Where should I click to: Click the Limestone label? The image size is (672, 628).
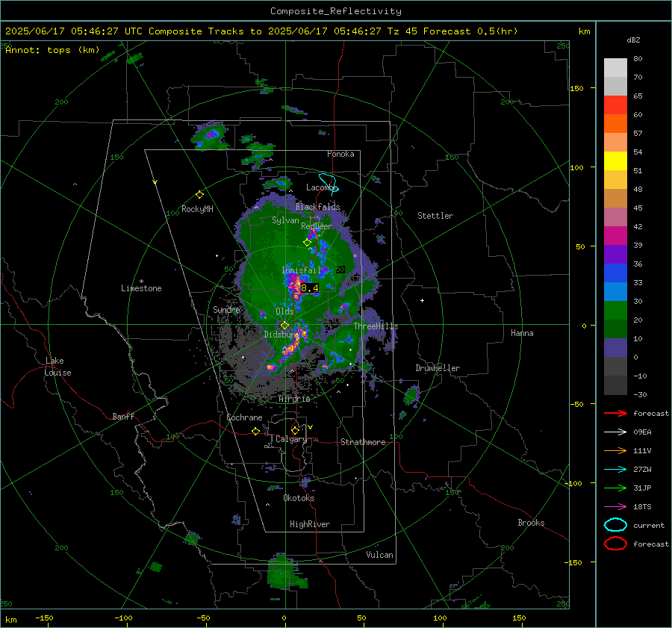point(141,288)
